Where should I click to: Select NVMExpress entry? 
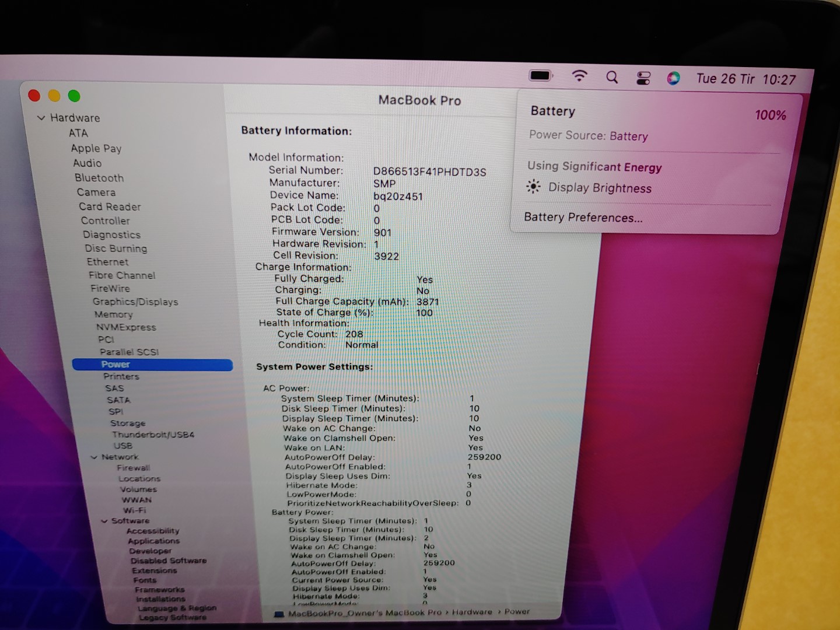pos(126,327)
